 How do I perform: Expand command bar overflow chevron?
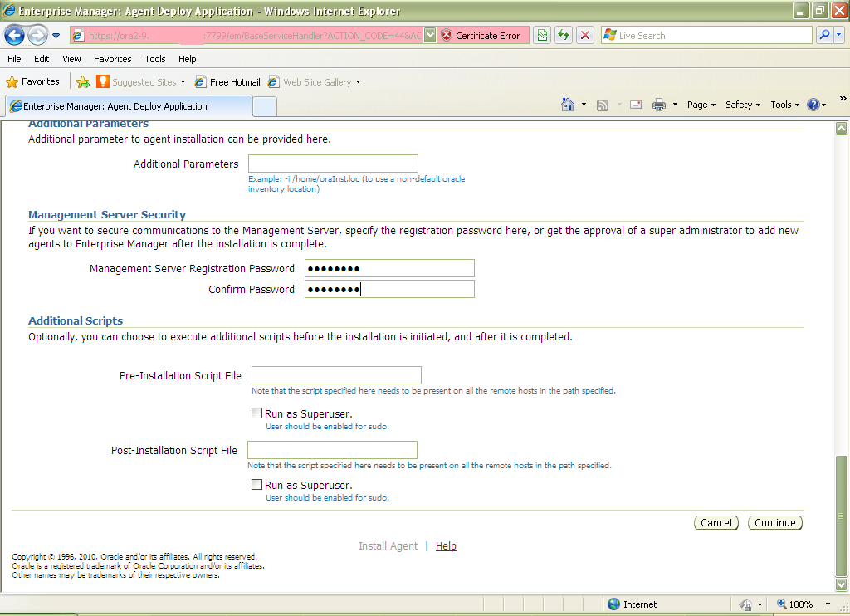[x=843, y=98]
